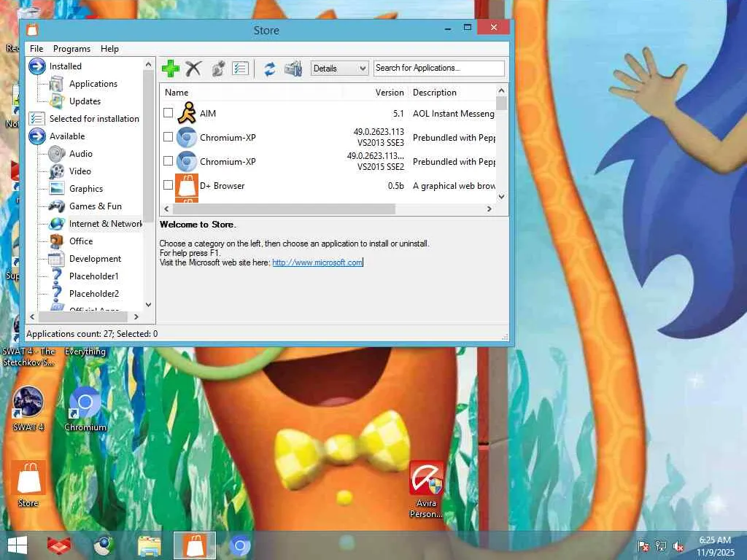Open the Details view dropdown
The width and height of the screenshot is (747, 560).
(340, 69)
